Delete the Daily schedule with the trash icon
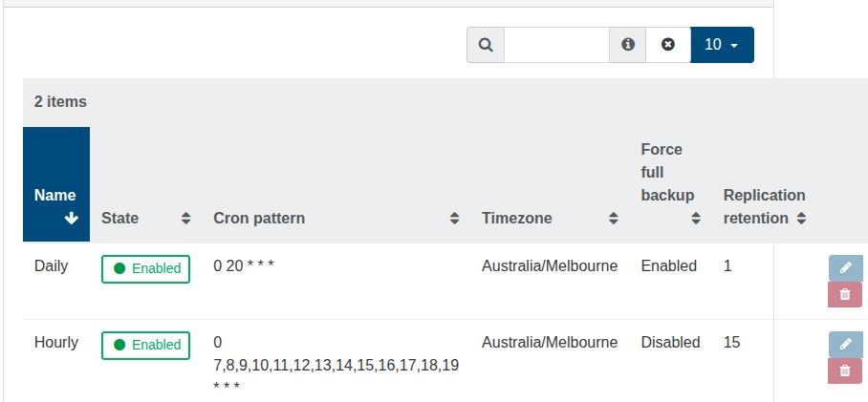 (844, 295)
